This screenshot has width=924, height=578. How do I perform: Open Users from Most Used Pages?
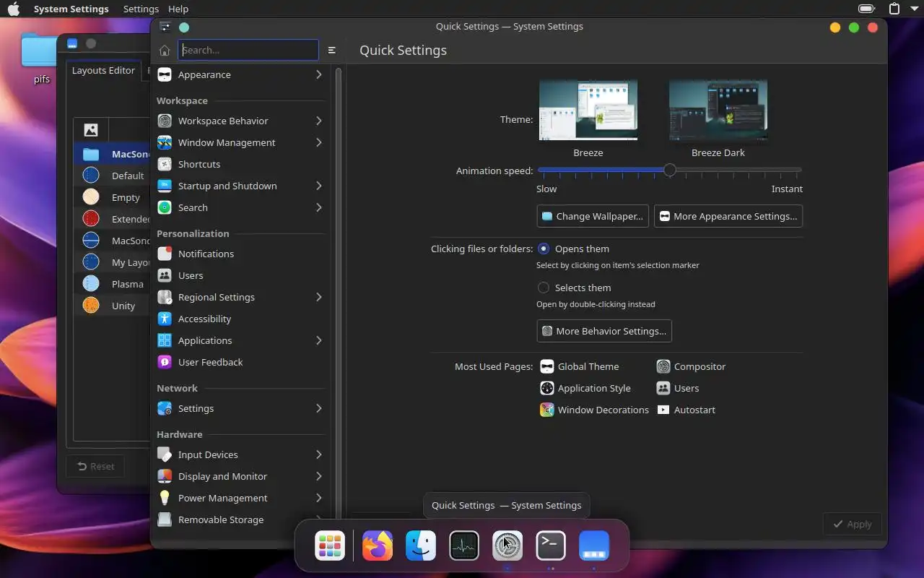click(678, 388)
